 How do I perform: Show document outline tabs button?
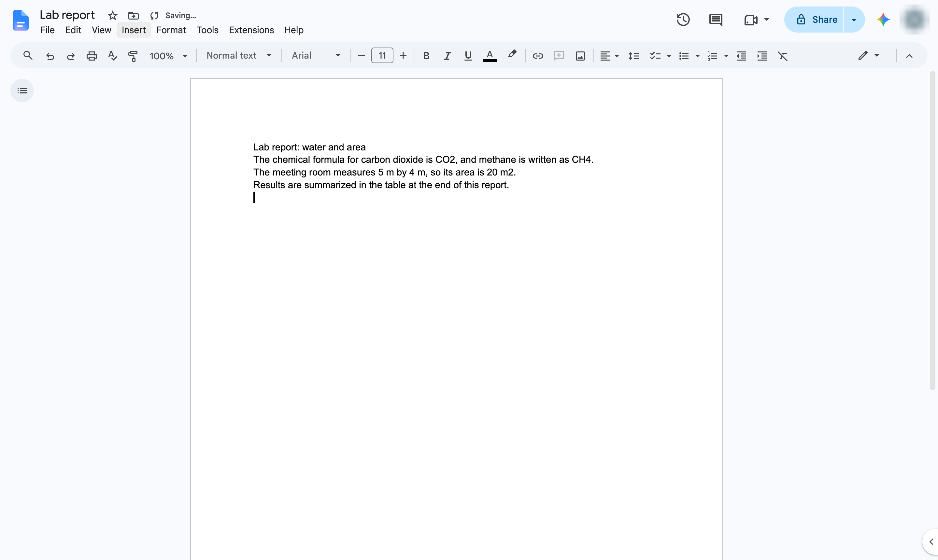[22, 91]
